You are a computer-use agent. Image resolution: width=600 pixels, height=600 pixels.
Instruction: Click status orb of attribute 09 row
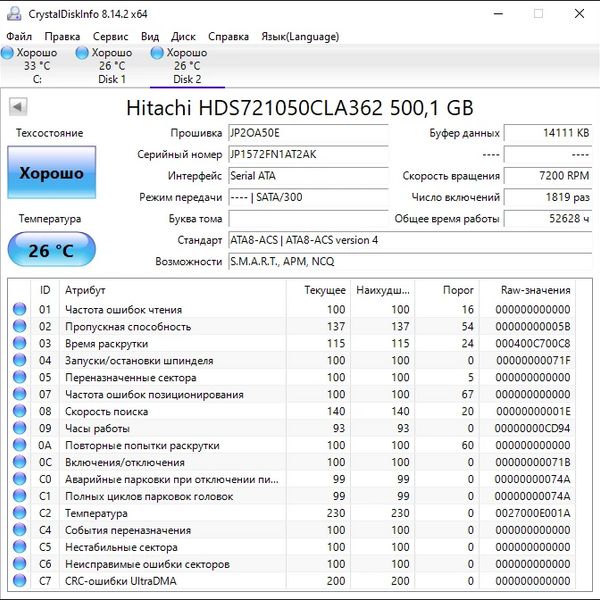point(20,428)
